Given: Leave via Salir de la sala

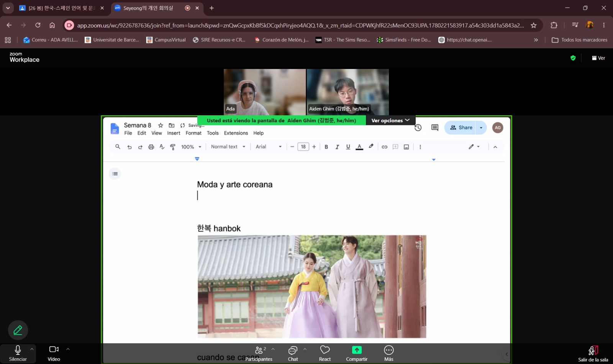Looking at the screenshot, I should (x=593, y=354).
